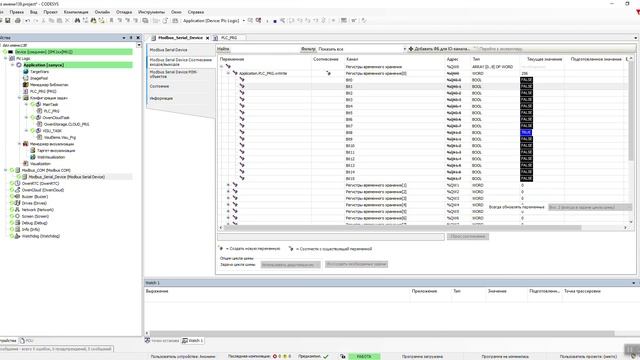The image size is (640, 360).
Task: Open the Инструменты menu
Action: [x=151, y=12]
